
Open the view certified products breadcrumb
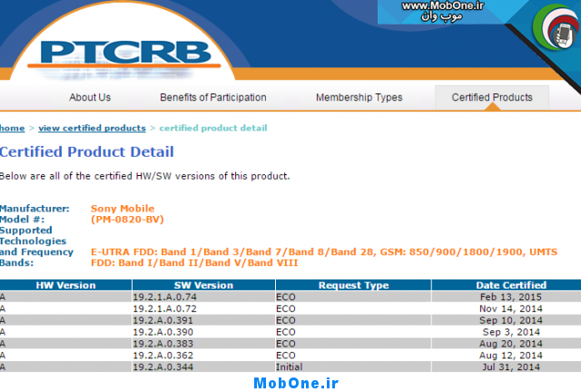91,128
